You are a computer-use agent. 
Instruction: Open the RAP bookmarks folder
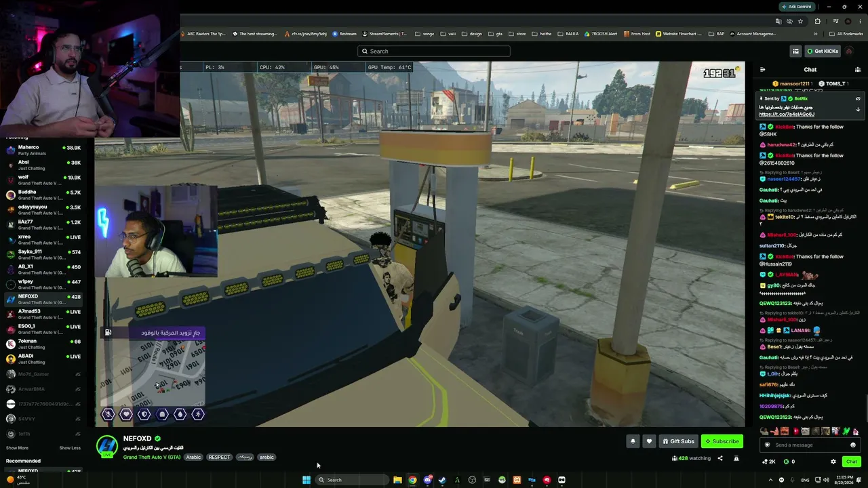(716, 34)
